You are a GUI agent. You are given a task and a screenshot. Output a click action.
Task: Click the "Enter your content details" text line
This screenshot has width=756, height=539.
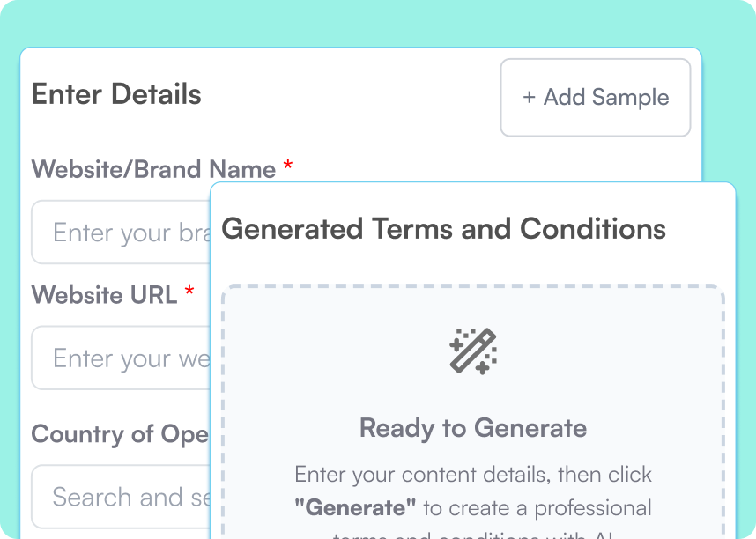473,475
